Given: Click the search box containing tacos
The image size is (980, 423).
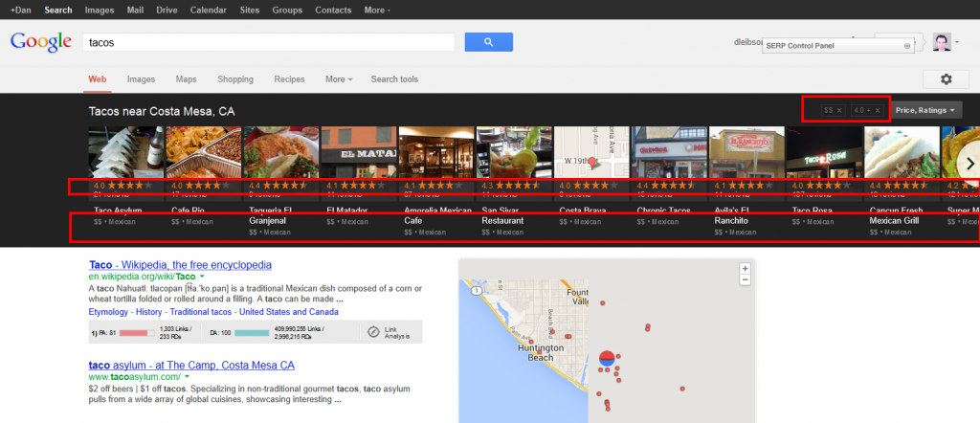Looking at the screenshot, I should (268, 42).
